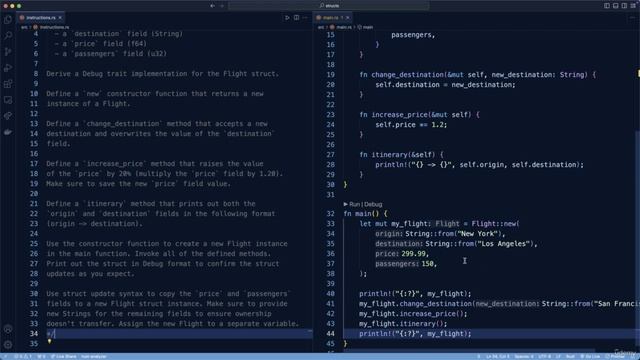This screenshot has width=640, height=360.
Task: Change Spaces indentation in status bar
Action: [524, 356]
